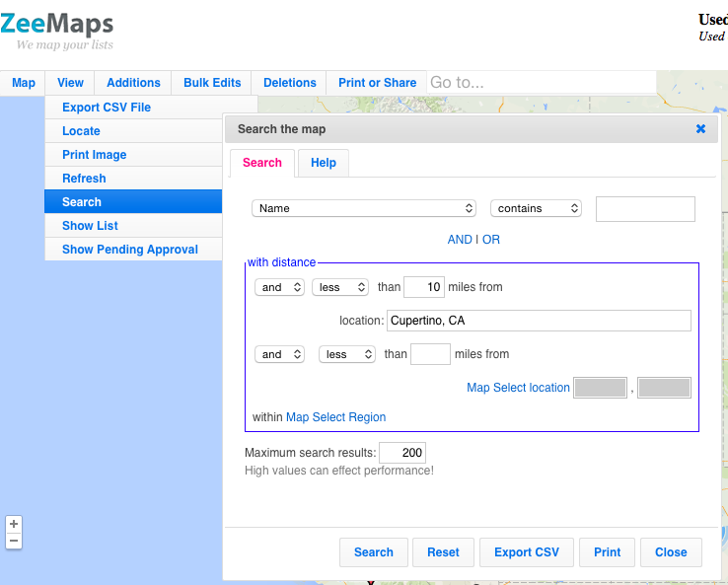Zoom out with the minus map control
Image resolution: width=728 pixels, height=585 pixels.
pyautogui.click(x=14, y=541)
